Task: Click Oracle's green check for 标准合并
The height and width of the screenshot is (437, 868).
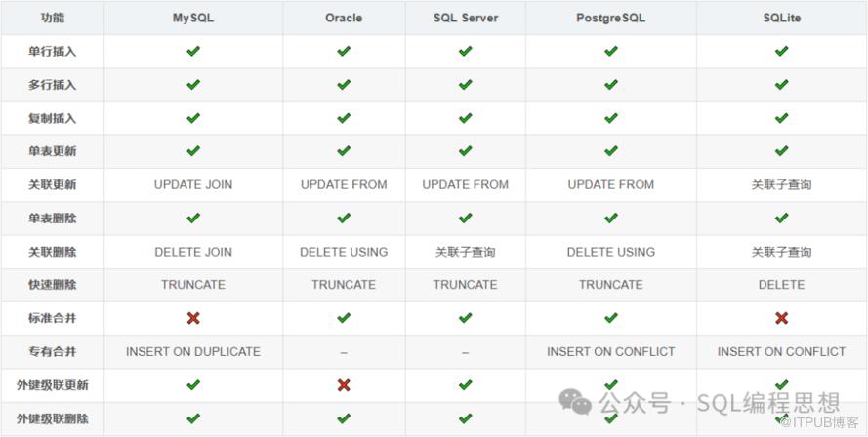Action: point(344,318)
